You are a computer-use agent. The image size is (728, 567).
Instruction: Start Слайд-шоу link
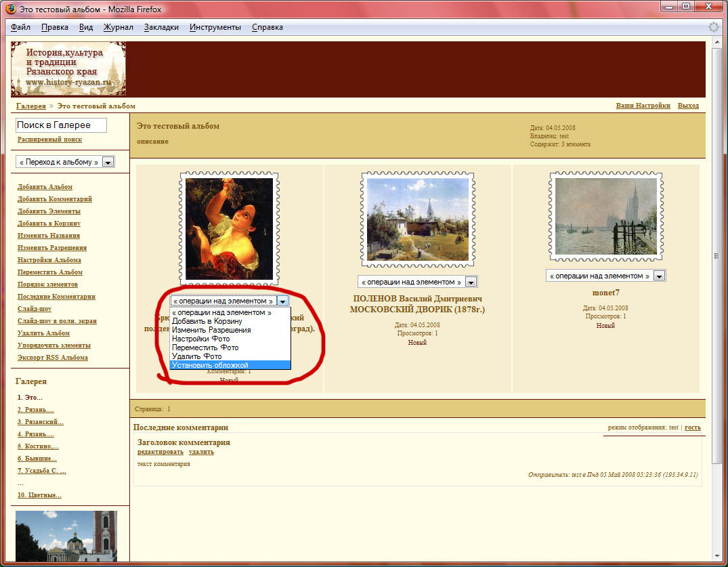pos(35,309)
